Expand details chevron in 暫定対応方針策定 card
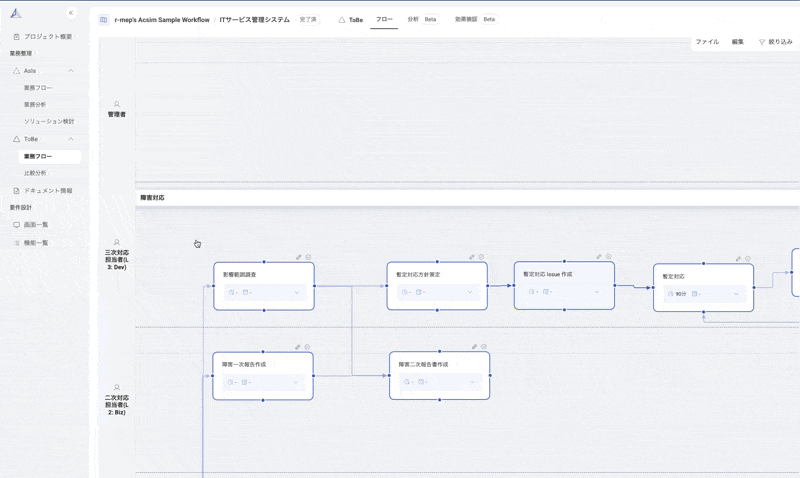 click(x=470, y=292)
